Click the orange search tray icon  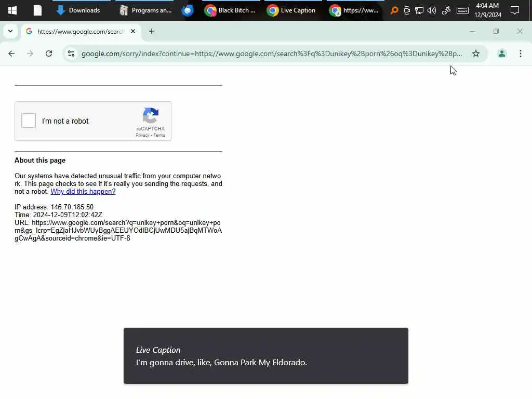coord(394,10)
